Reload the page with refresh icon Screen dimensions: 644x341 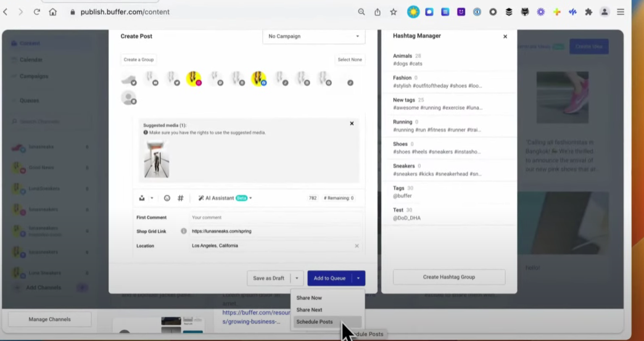pyautogui.click(x=36, y=12)
